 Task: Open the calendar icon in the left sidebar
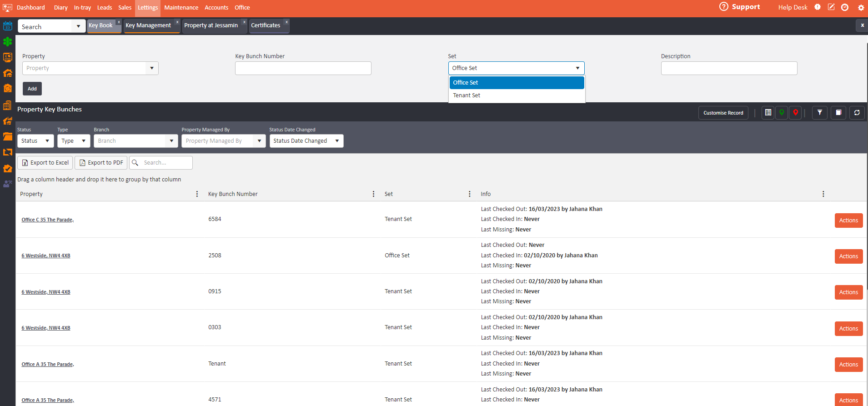pos(8,26)
